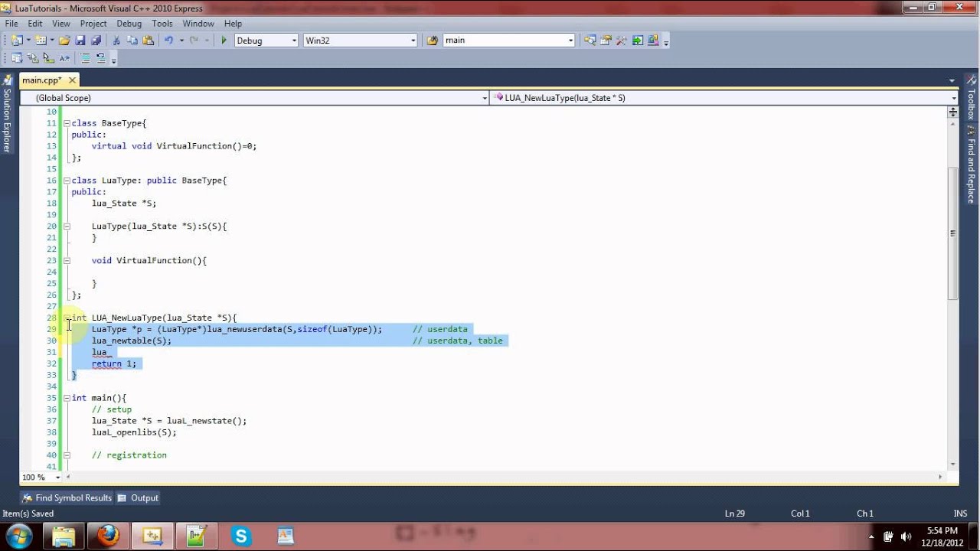Click the Find in Files icon beside main box

click(433, 41)
